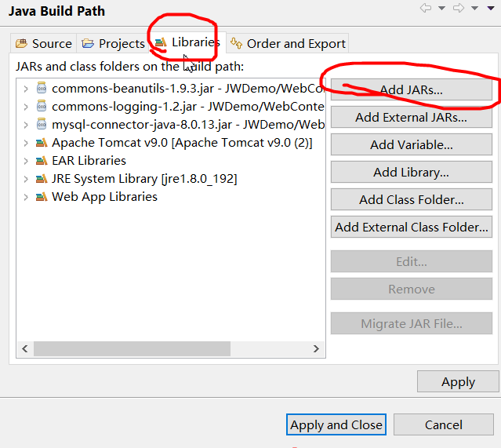The height and width of the screenshot is (448, 501).
Task: Click the Libraries tab books icon
Action: click(161, 42)
